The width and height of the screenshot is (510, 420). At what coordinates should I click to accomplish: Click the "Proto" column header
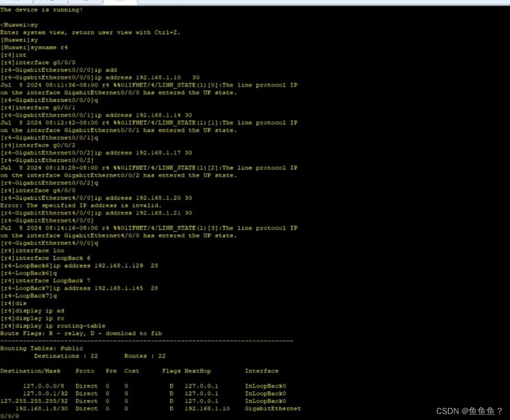click(x=85, y=371)
